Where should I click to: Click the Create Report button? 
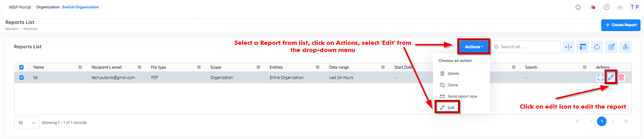coord(621,25)
